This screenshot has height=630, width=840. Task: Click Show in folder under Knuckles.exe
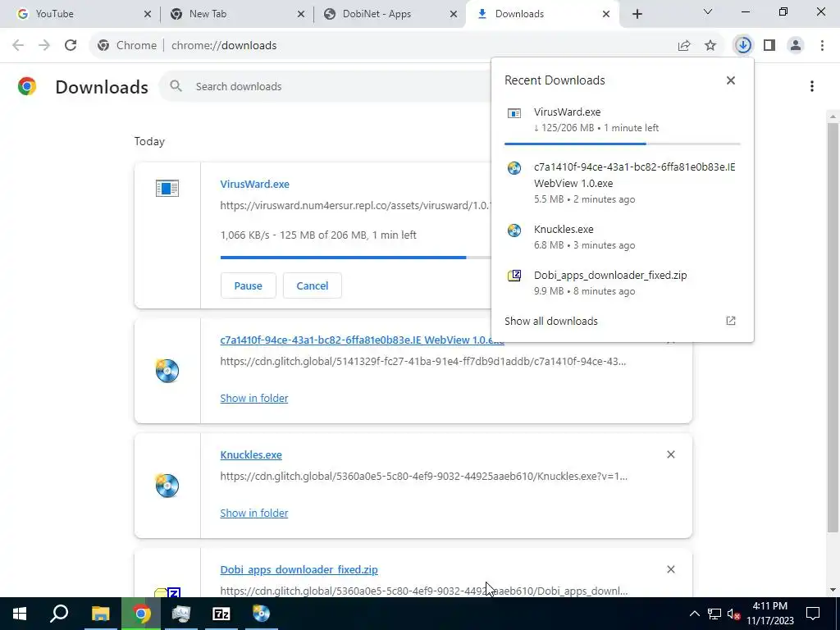(254, 513)
